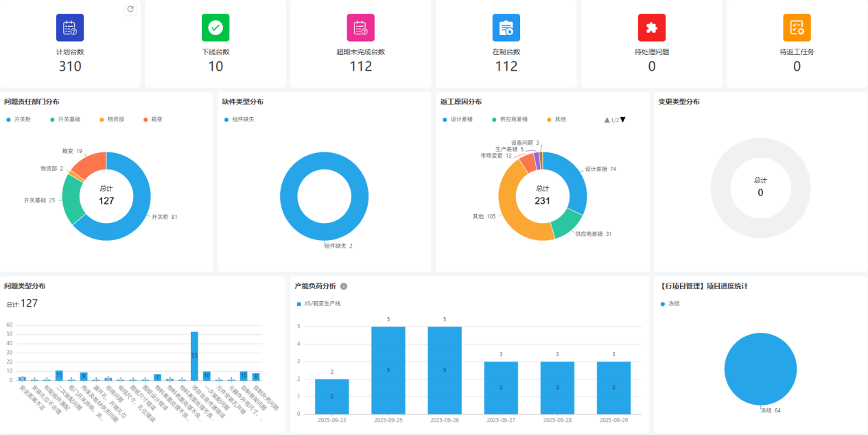Screen dimensions: 868x435
Task: Go to next legend page in 返工原因分布
Action: coord(623,119)
